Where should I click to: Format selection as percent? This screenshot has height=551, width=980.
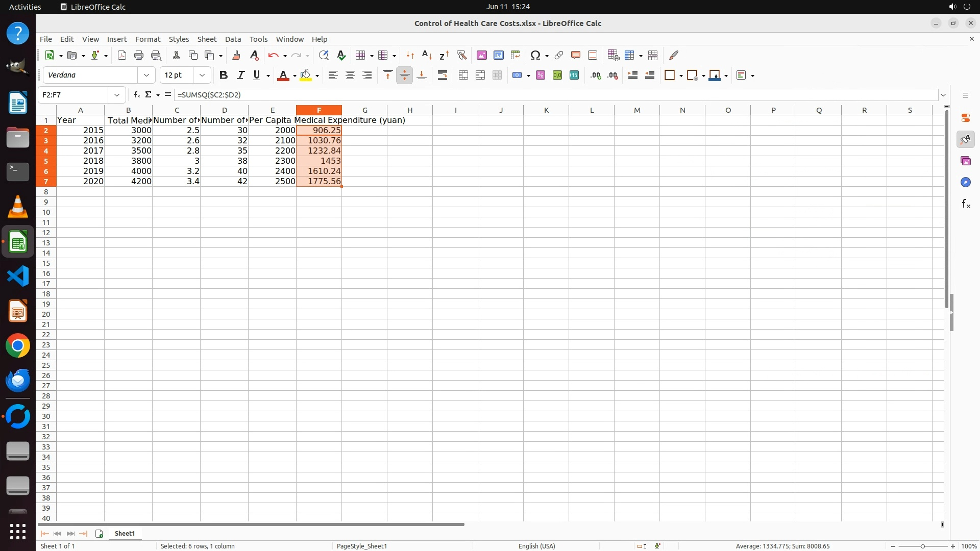[541, 75]
